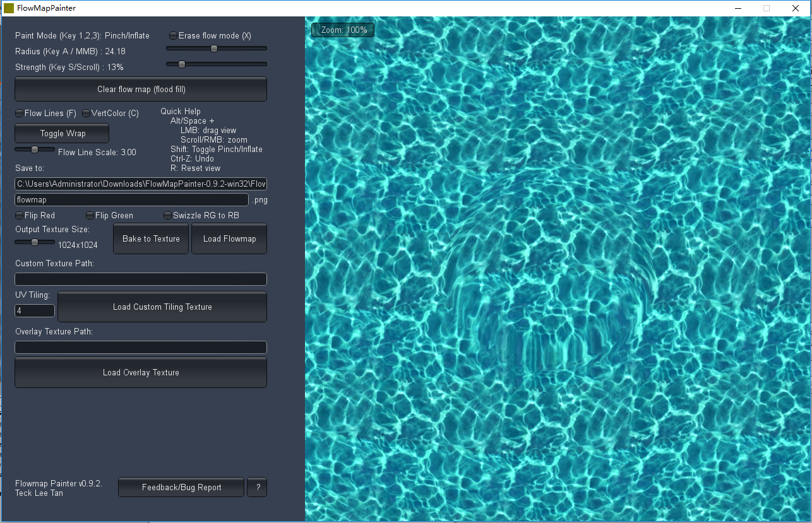The width and height of the screenshot is (812, 523).
Task: Click Clear flow map (flood fill) button
Action: 141,89
